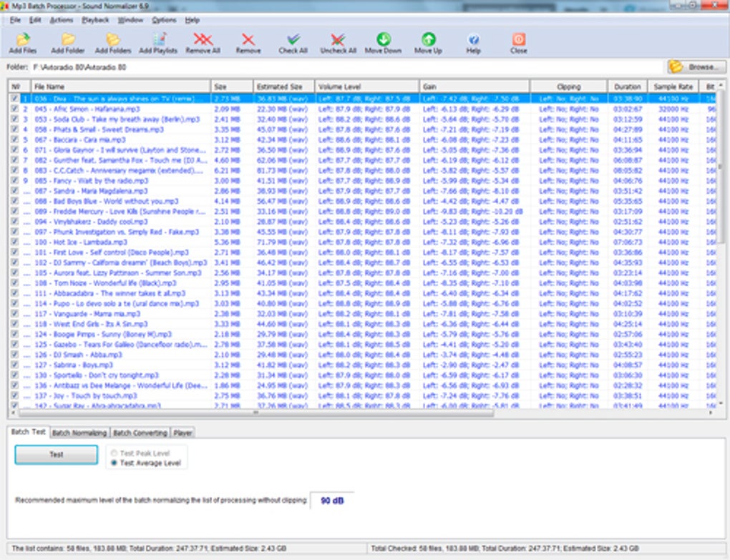Click the file list horizontal scrollbar thumb
The height and width of the screenshot is (560, 730).
point(255,413)
